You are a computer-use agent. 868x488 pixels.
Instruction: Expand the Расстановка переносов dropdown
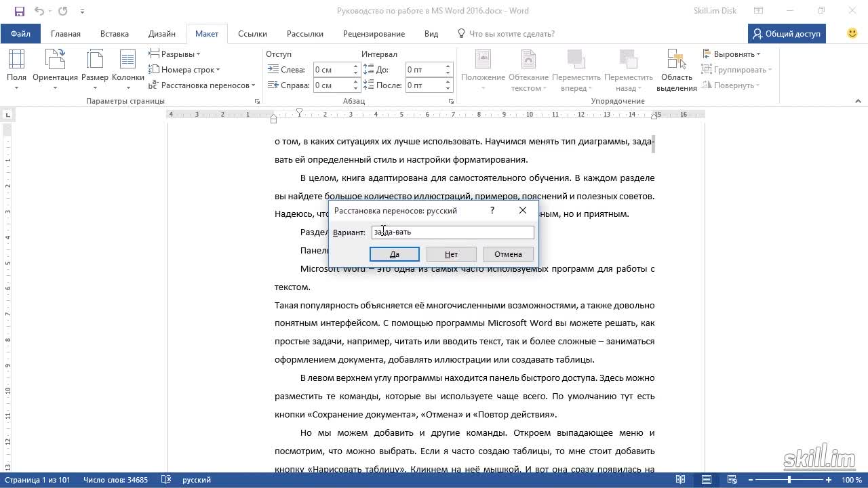(x=201, y=85)
